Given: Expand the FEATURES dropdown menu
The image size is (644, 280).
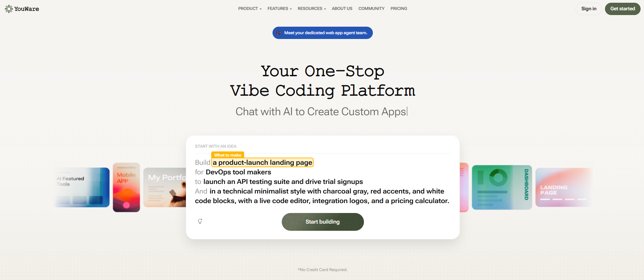Looking at the screenshot, I should 280,9.
